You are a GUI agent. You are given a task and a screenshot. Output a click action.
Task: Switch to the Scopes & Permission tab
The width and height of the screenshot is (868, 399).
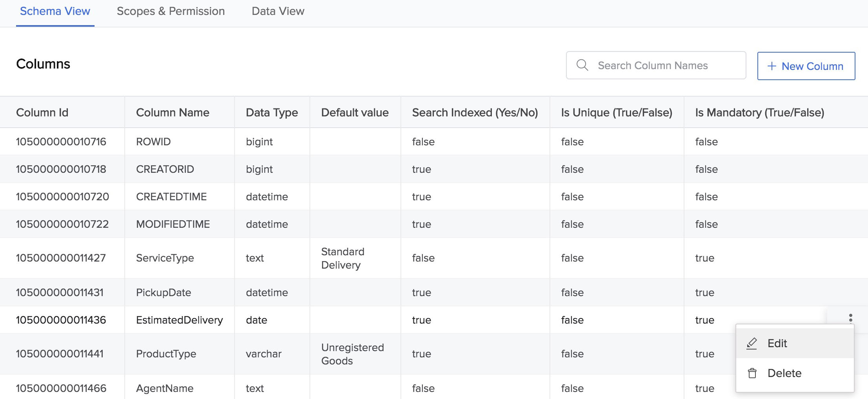tap(171, 11)
